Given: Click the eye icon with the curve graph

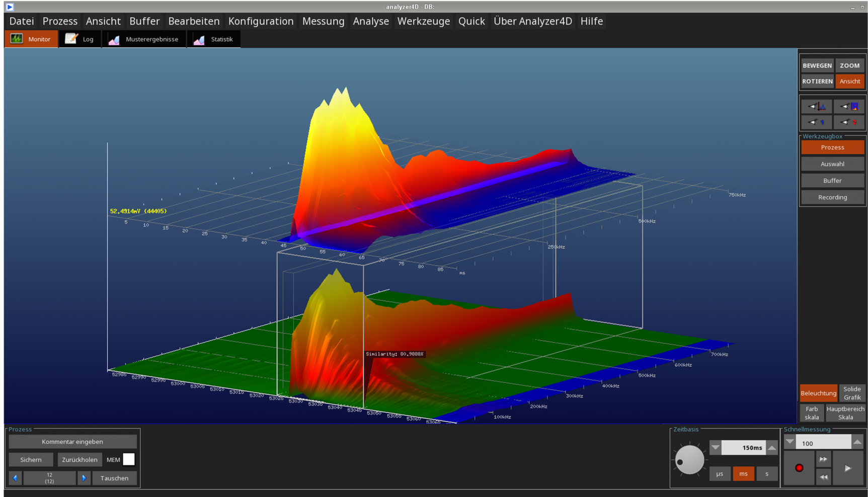Looking at the screenshot, I should pos(816,106).
